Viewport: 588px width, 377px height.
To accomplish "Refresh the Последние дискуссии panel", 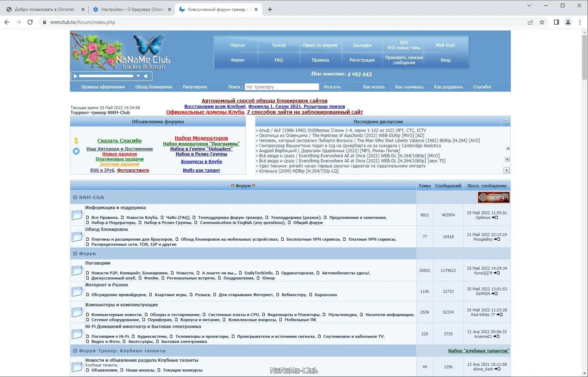I will [506, 122].
